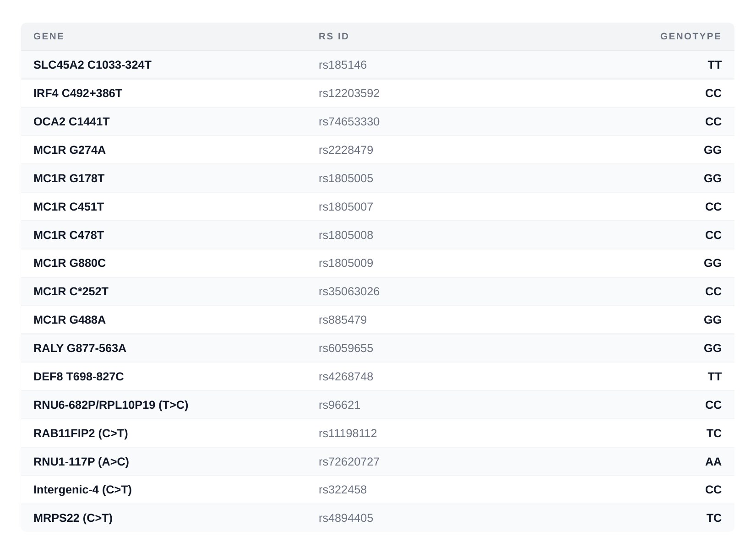756x547 pixels.
Task: Select the MC1R C451T gene name
Action: pos(69,207)
